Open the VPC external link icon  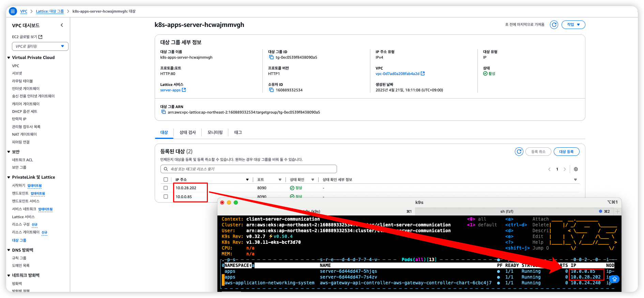click(423, 74)
